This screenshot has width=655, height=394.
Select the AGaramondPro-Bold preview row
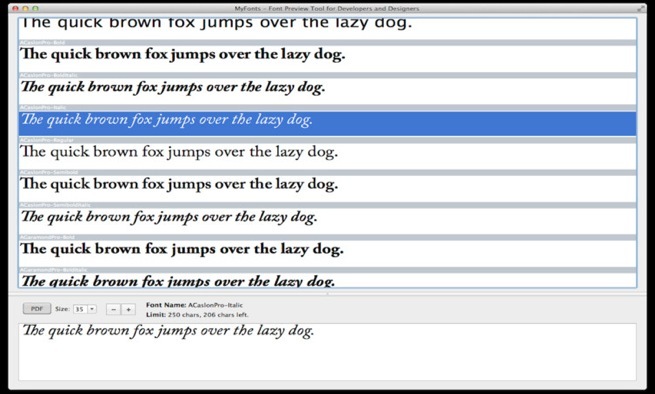pos(328,253)
